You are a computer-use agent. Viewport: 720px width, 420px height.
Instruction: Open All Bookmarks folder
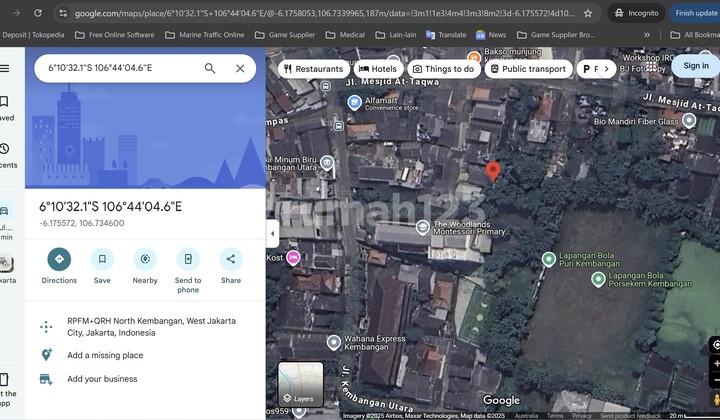695,35
